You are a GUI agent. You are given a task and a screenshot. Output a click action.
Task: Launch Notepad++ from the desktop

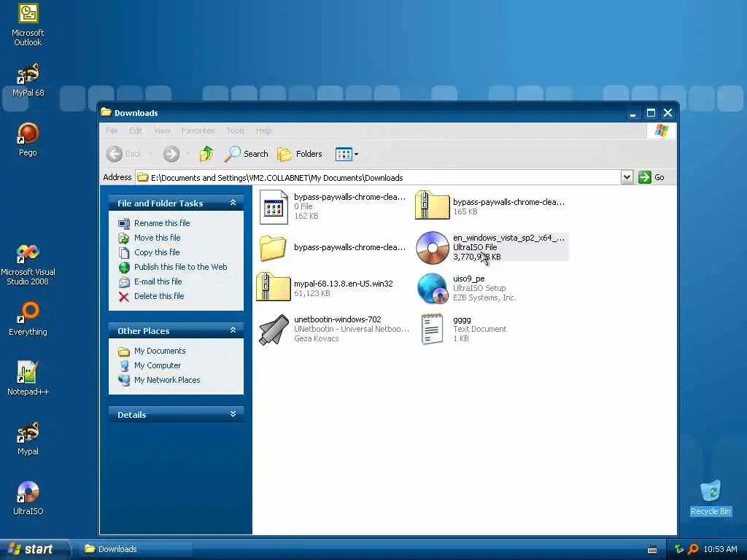[x=28, y=378]
